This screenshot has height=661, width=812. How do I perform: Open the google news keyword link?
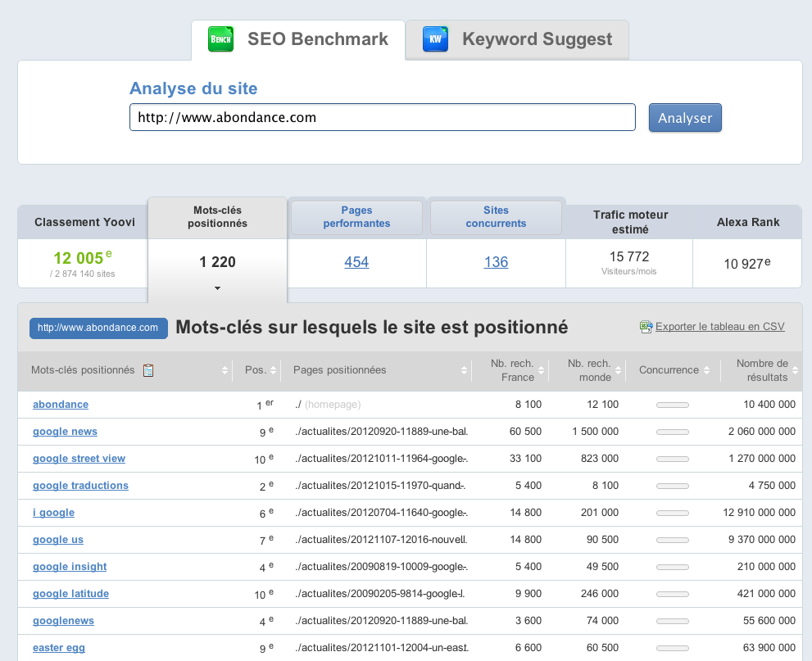click(x=65, y=432)
